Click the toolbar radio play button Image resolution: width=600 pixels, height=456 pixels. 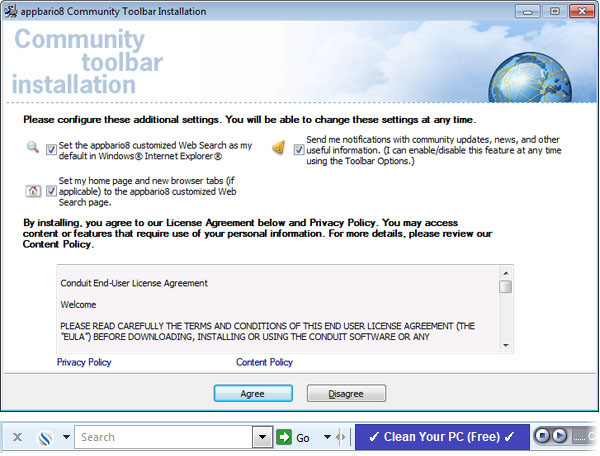point(559,436)
